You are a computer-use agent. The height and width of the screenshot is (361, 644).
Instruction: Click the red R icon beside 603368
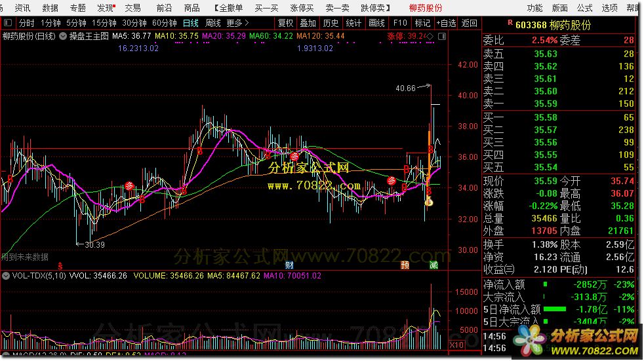pyautogui.click(x=511, y=22)
